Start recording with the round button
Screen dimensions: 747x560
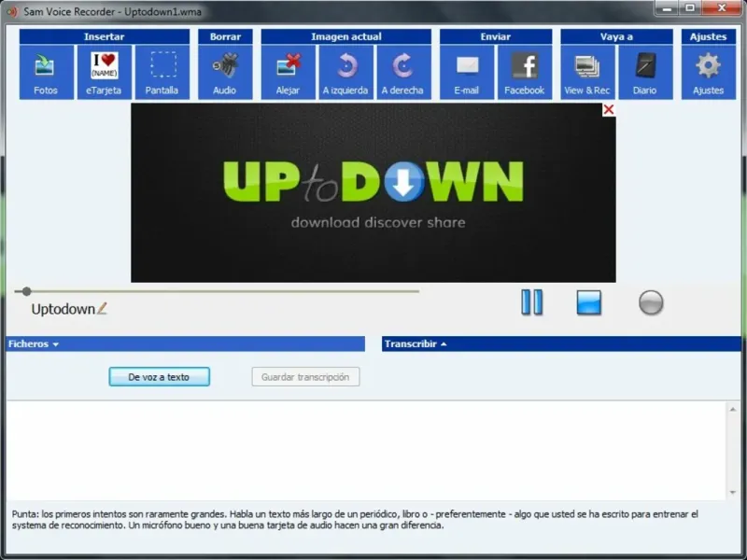[x=651, y=302]
